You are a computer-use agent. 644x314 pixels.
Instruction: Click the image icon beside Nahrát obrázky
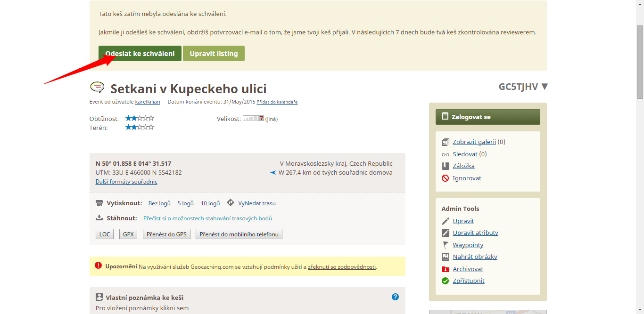(x=445, y=257)
